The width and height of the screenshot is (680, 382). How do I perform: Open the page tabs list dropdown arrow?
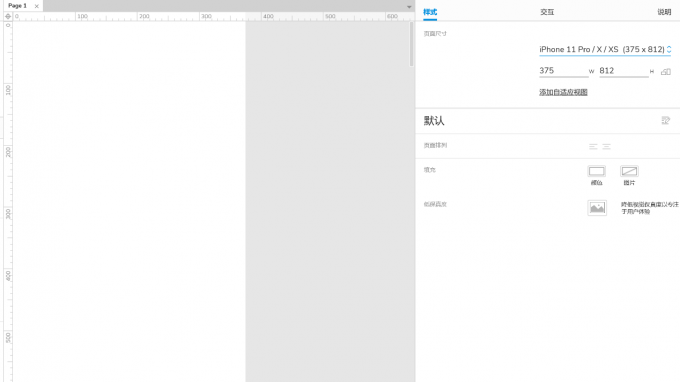409,7
